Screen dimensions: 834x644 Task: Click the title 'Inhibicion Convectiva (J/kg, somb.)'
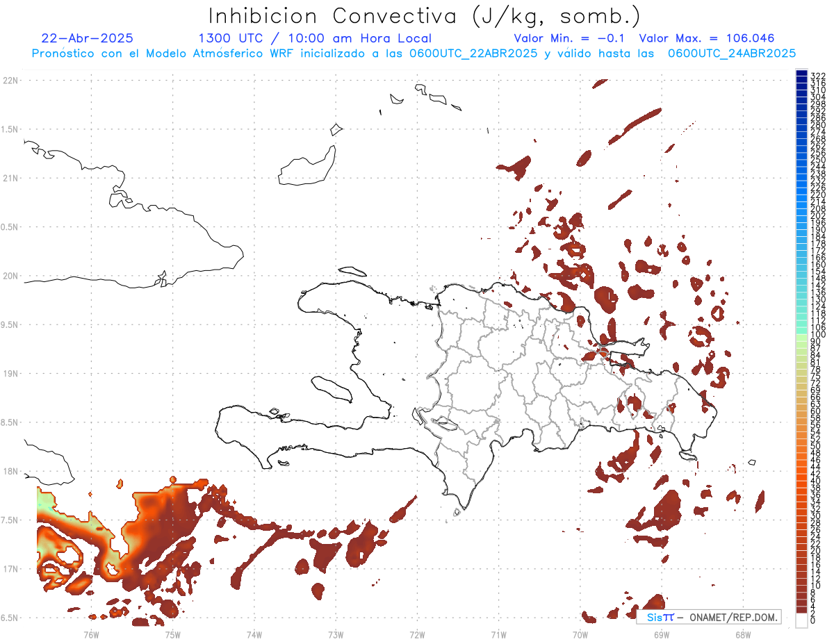[x=424, y=17]
